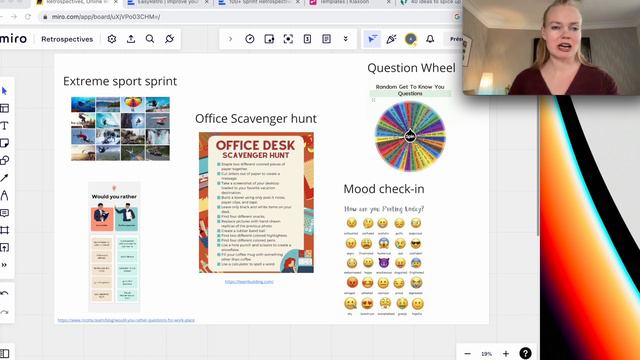Click the frame focus icon
640x360 pixels.
pyautogui.click(x=288, y=39)
